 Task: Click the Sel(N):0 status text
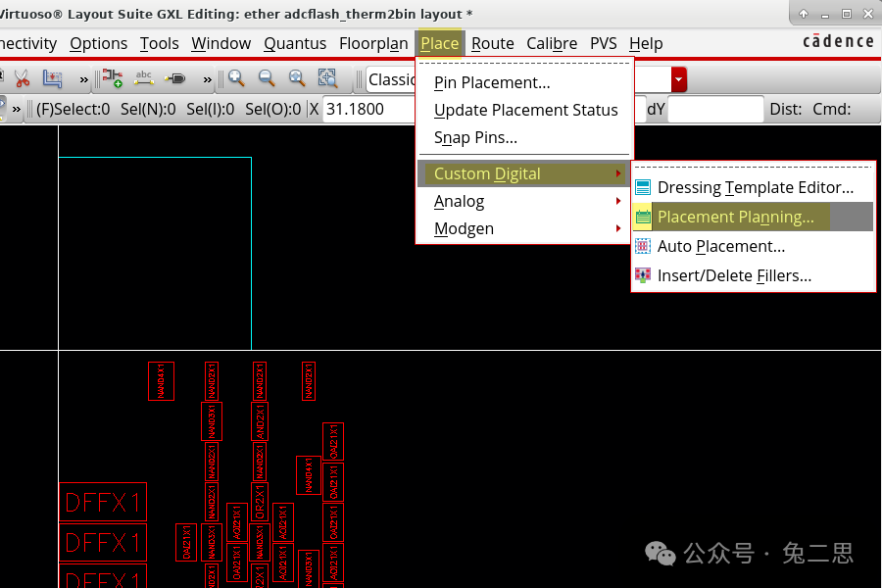(148, 109)
